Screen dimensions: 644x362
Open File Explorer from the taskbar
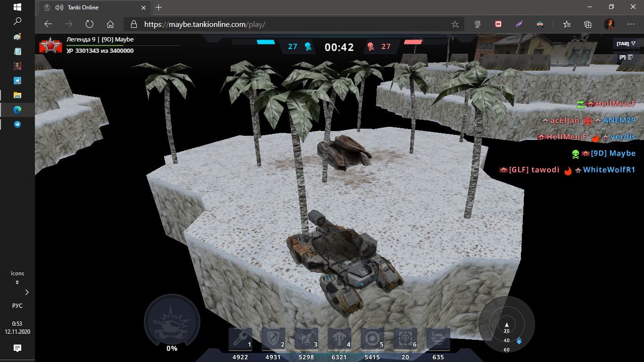17,95
